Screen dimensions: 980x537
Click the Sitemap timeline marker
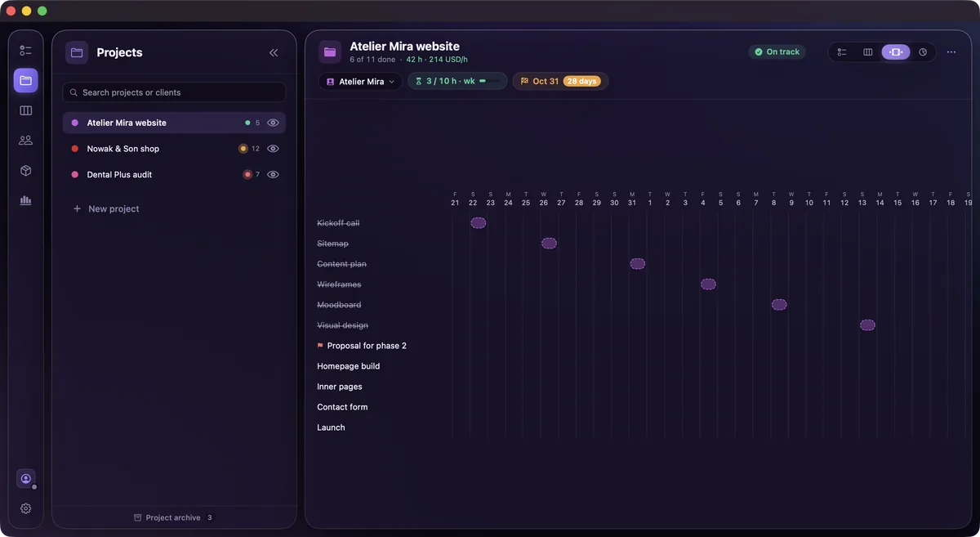(x=549, y=244)
